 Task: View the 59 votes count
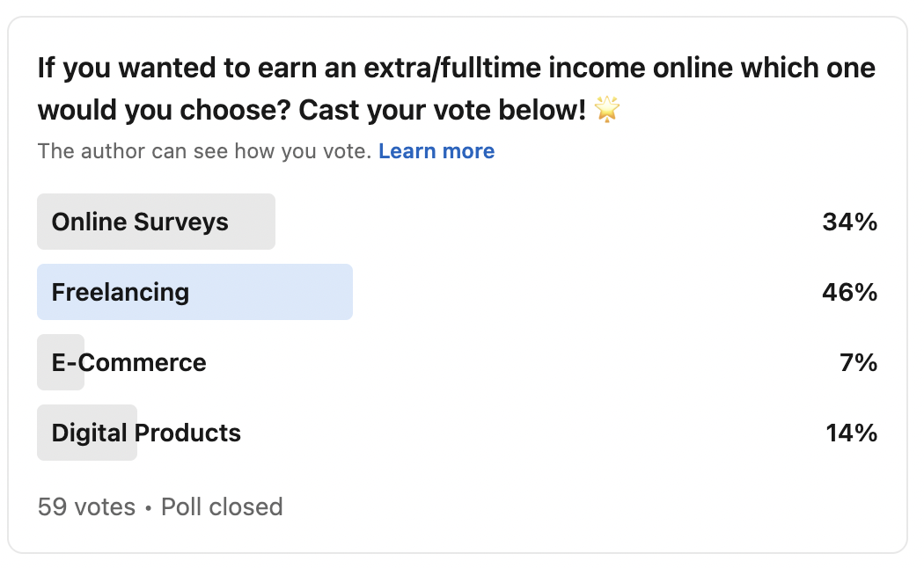[x=86, y=506]
